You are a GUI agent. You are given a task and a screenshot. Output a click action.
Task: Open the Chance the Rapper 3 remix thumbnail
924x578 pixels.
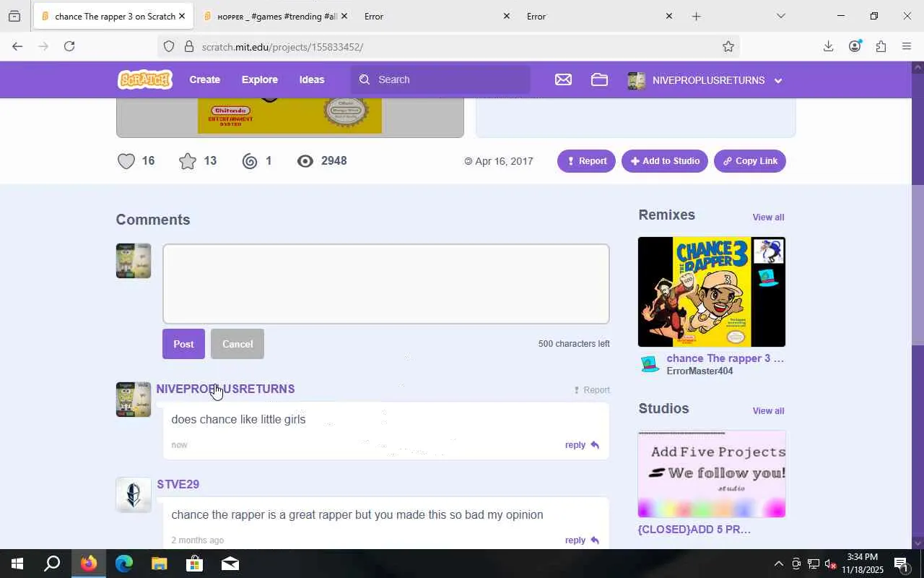712,292
